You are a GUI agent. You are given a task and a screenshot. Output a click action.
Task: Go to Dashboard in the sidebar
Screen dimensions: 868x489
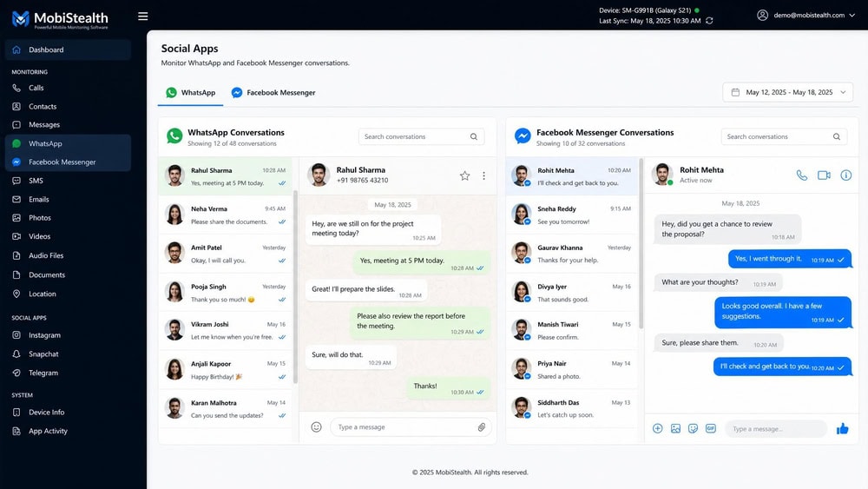click(68, 50)
